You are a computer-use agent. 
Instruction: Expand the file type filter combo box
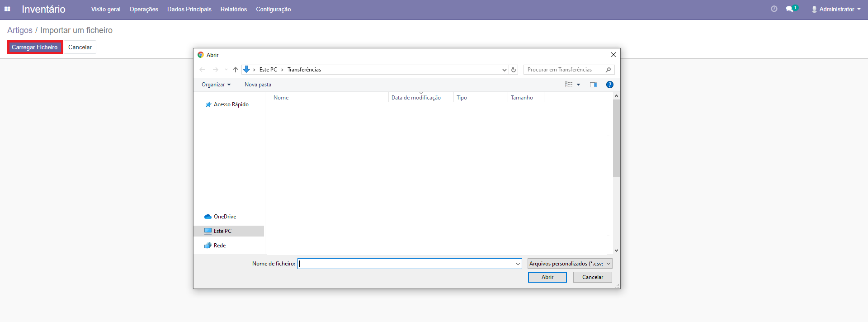pos(569,264)
